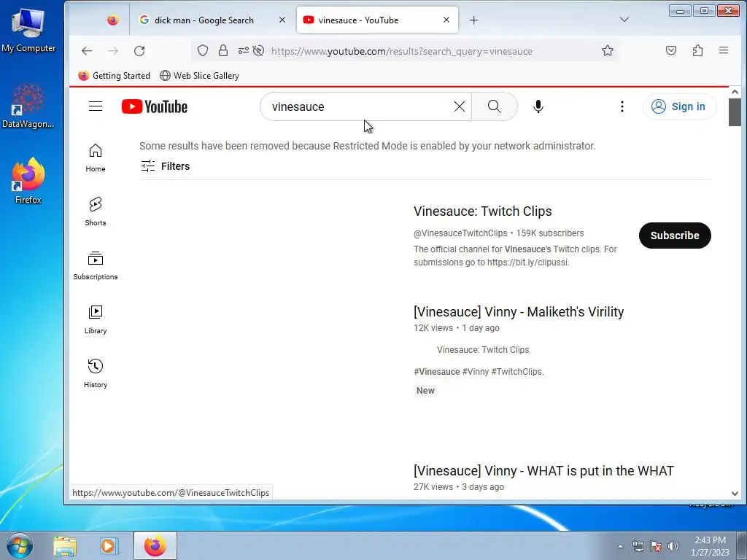
Task: Open Shorts in the YouTube sidebar
Action: tap(96, 212)
